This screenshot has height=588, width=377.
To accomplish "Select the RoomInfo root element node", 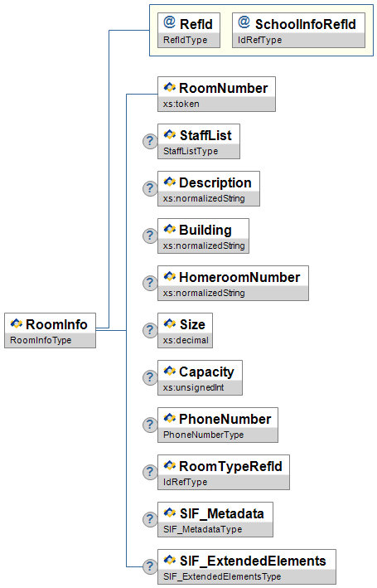I will click(51, 330).
